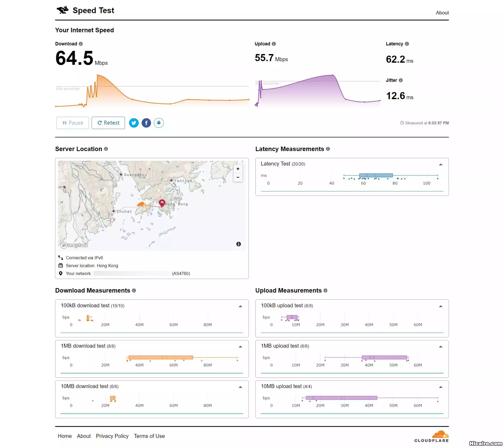
Task: Click the 'Your Internet Speed' heading
Action: [85, 30]
